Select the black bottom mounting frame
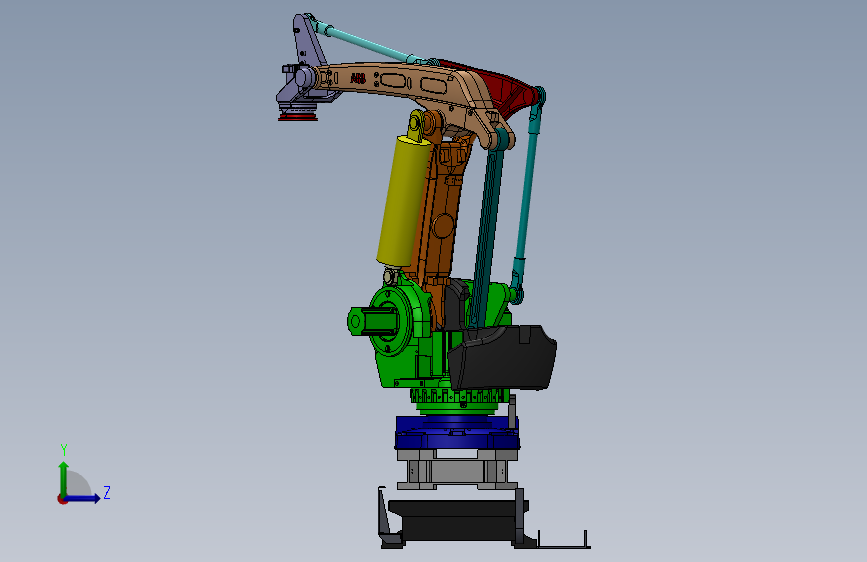Screen dimensions: 867x562 click(x=459, y=520)
